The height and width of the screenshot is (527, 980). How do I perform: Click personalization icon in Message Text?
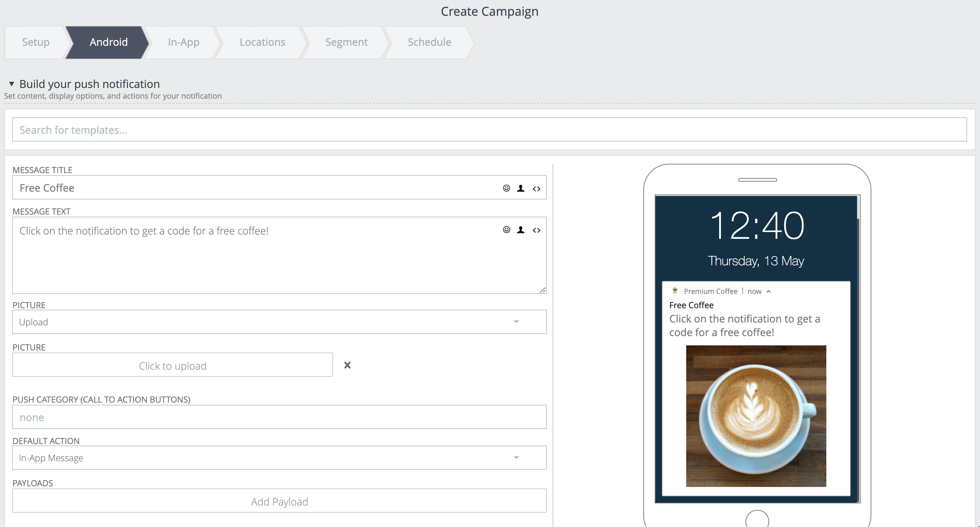tap(521, 230)
